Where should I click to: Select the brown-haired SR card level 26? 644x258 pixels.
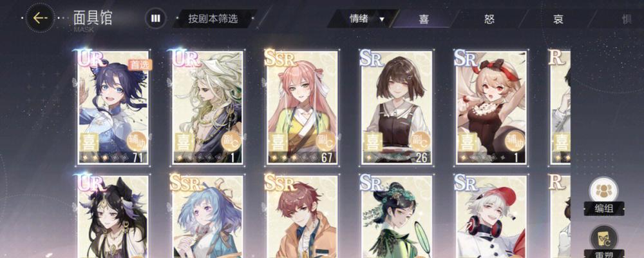(x=396, y=108)
